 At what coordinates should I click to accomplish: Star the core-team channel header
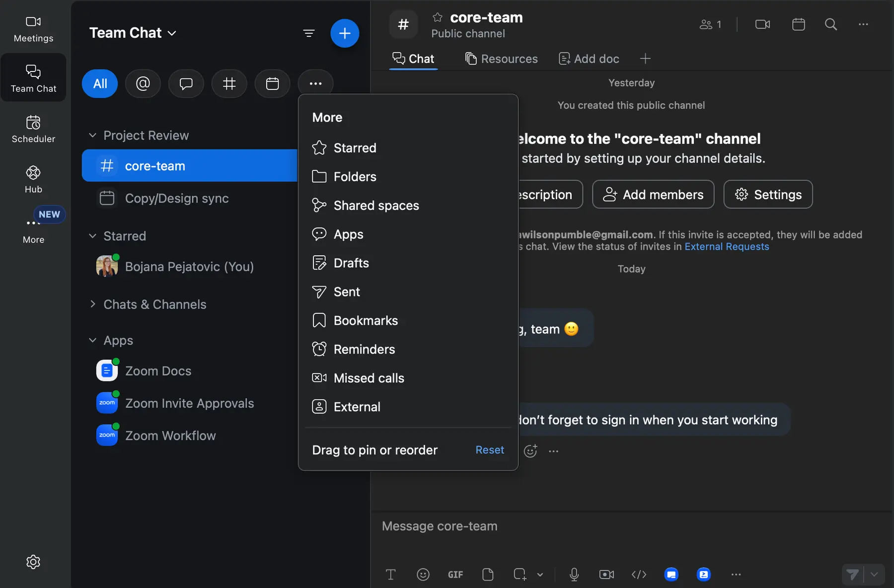[438, 17]
